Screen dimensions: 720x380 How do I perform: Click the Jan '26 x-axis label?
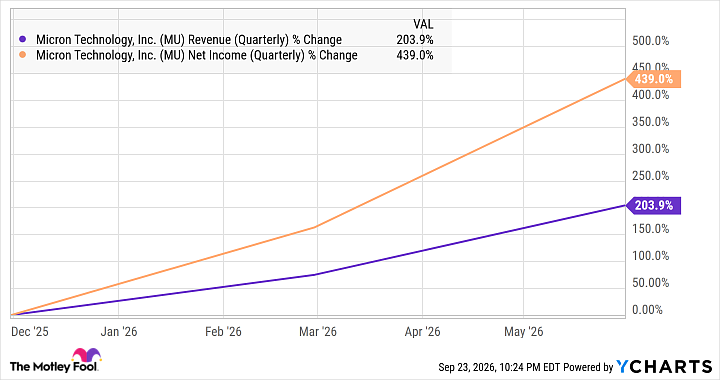tap(119, 332)
